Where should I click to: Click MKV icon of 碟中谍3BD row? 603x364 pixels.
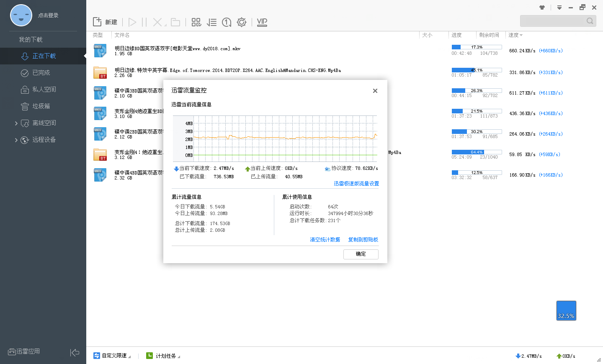click(100, 93)
